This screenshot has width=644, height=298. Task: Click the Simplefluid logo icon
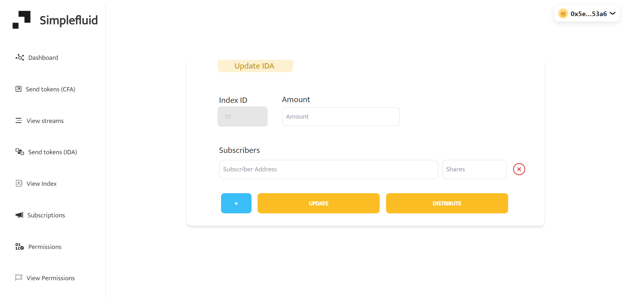21,20
